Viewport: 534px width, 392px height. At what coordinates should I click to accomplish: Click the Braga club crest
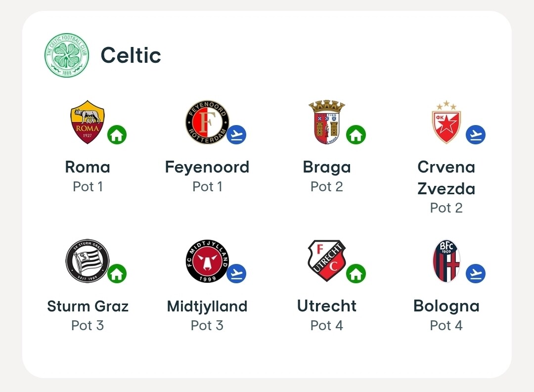[x=326, y=122]
